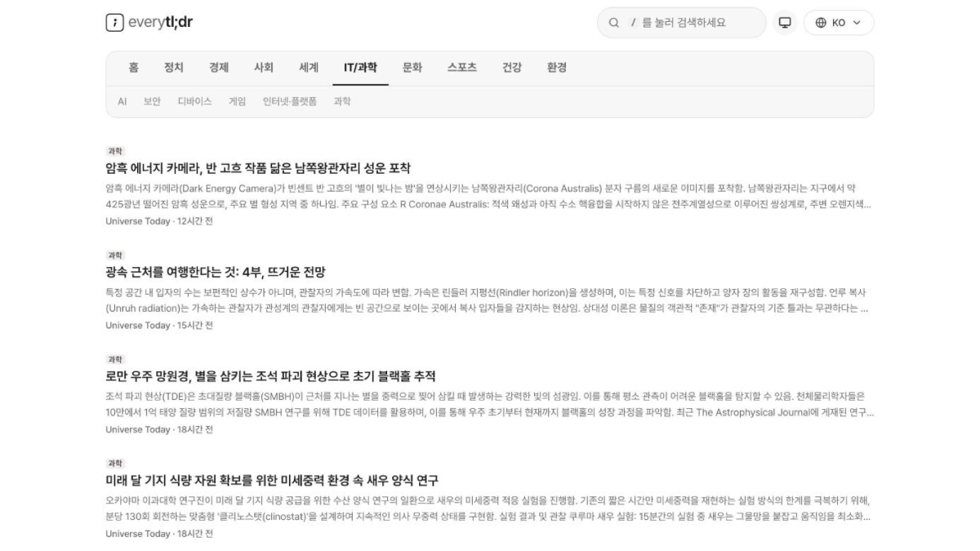Click the Rindler horizon article summary text
Image resolution: width=980 pixels, height=551 pixels.
click(x=488, y=300)
